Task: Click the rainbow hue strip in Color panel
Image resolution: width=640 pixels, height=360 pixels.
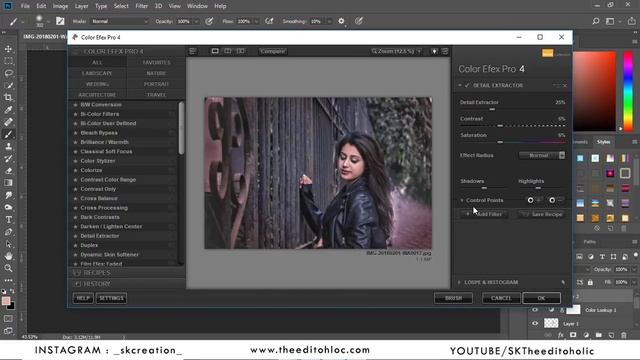Action: (628, 91)
